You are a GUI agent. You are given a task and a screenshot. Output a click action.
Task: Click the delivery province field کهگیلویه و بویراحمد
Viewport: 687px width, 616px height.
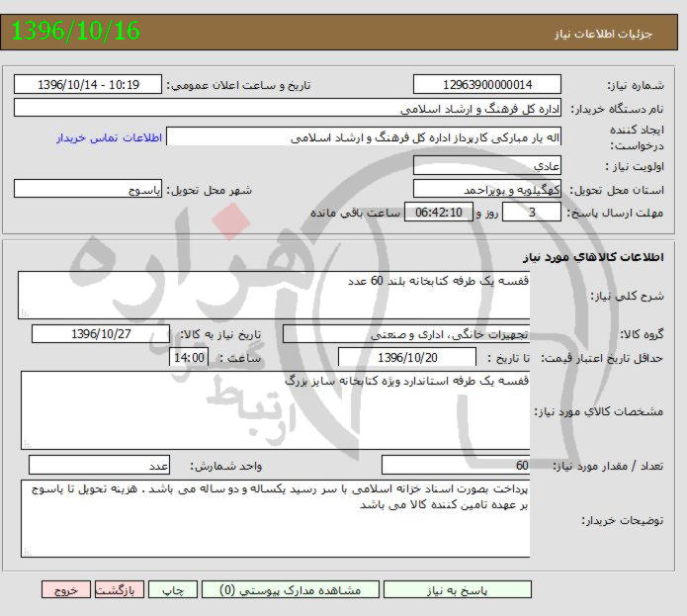point(486,189)
